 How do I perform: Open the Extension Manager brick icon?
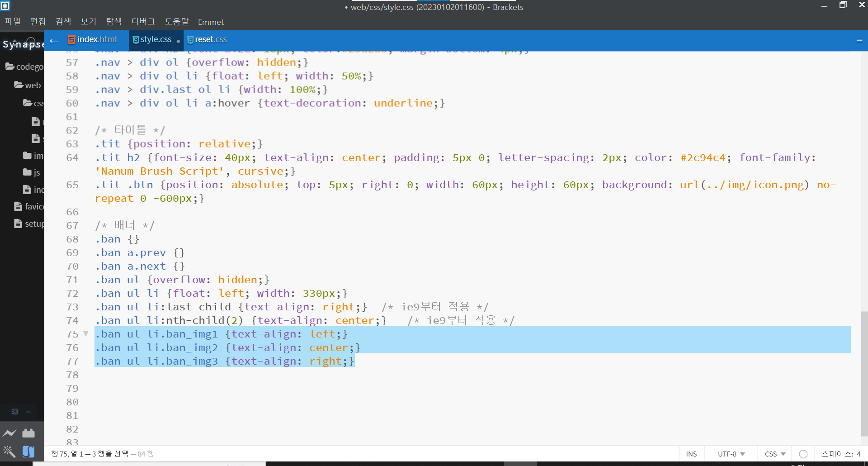point(28,433)
